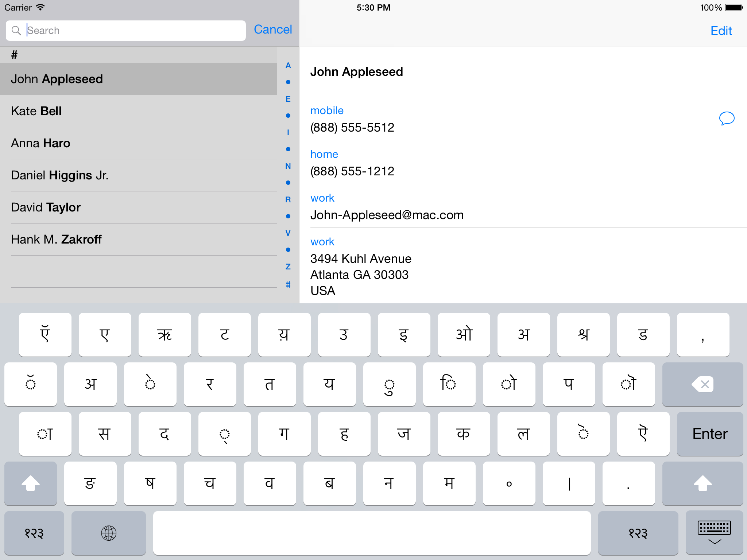
Task: Select Kate Bell contact
Action: coord(139,111)
